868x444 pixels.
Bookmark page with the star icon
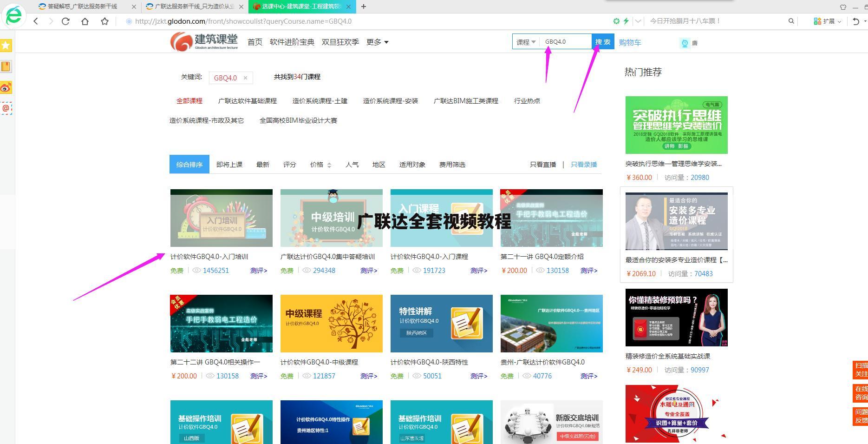click(104, 21)
